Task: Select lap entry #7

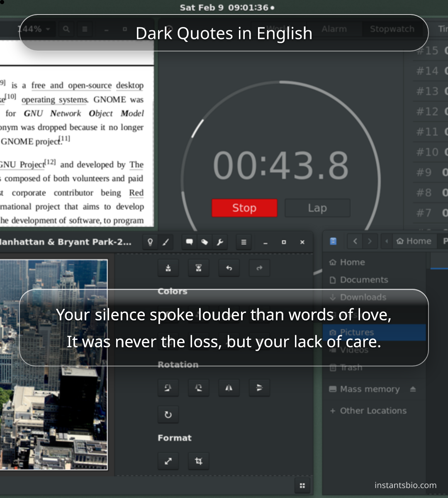Action: pyautogui.click(x=431, y=213)
